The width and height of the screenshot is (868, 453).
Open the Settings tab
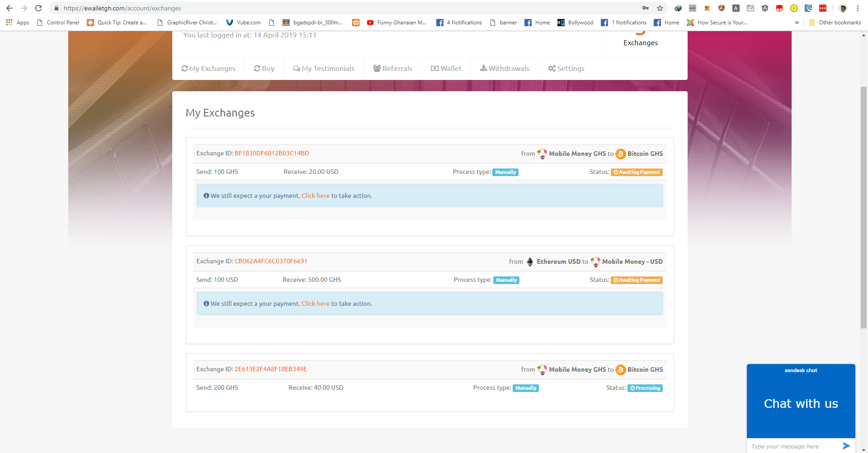coord(566,69)
